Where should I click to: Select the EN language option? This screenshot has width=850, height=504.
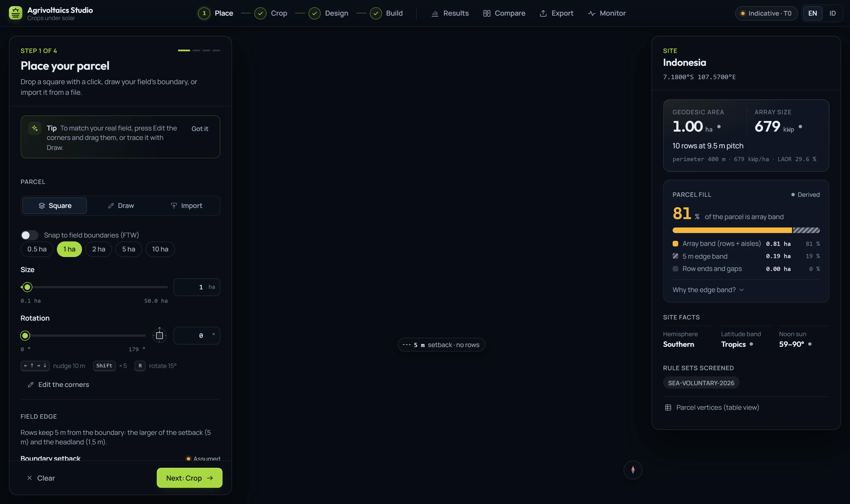point(813,13)
